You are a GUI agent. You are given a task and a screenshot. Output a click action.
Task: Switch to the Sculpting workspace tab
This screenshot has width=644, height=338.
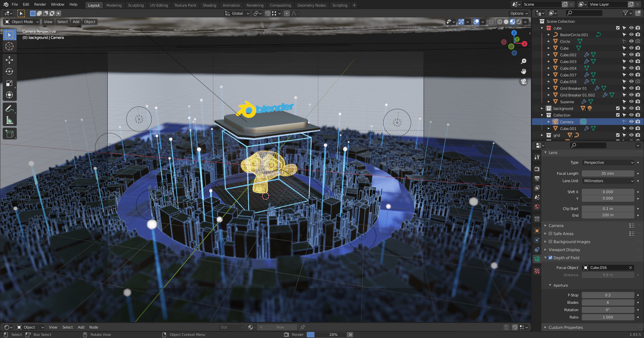[136, 5]
